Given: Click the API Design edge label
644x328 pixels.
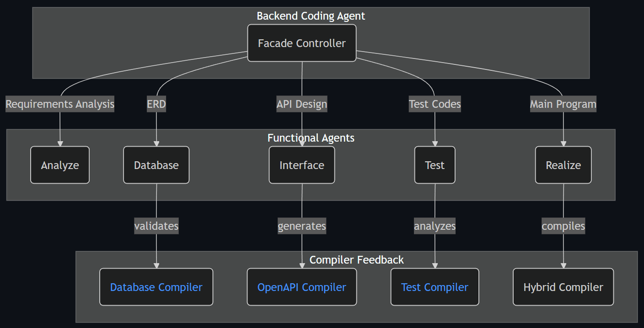Looking at the screenshot, I should pos(301,104).
